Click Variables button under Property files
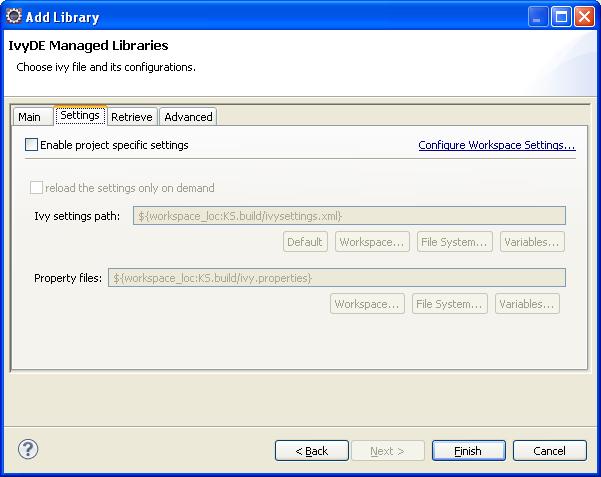 527,304
